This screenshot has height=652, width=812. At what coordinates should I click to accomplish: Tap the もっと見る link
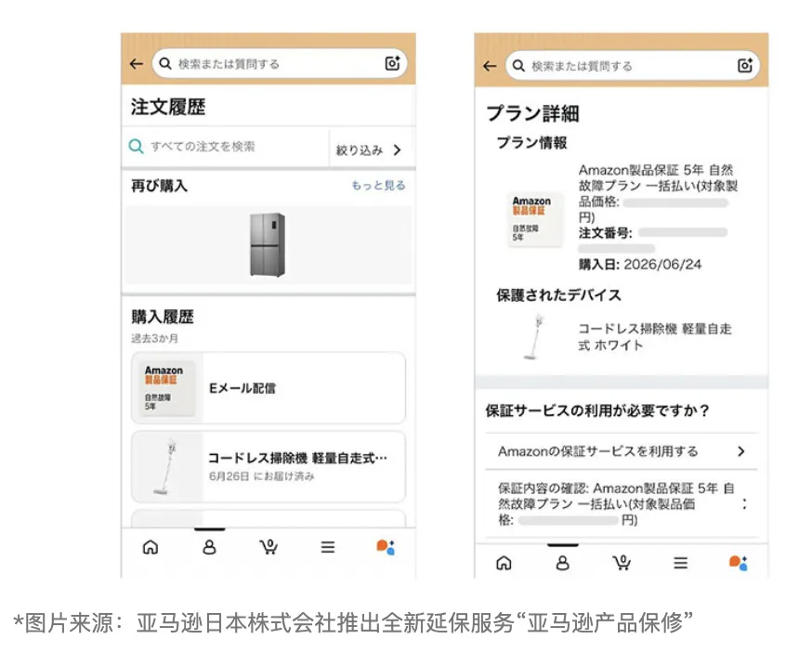point(378,185)
